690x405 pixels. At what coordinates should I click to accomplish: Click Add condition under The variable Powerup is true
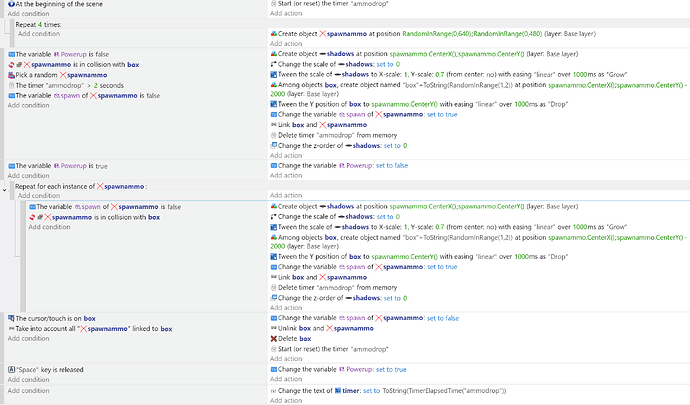(x=28, y=176)
